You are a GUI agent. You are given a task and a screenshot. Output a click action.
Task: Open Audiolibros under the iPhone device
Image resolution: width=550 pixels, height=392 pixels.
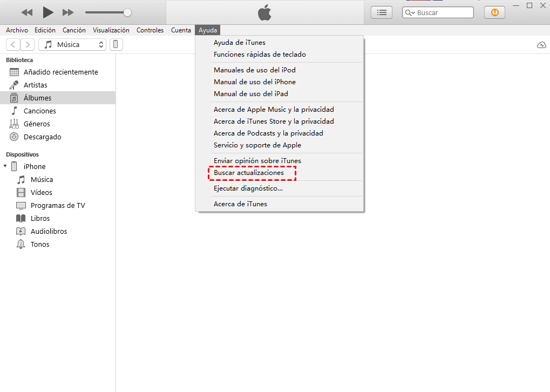pyautogui.click(x=49, y=231)
